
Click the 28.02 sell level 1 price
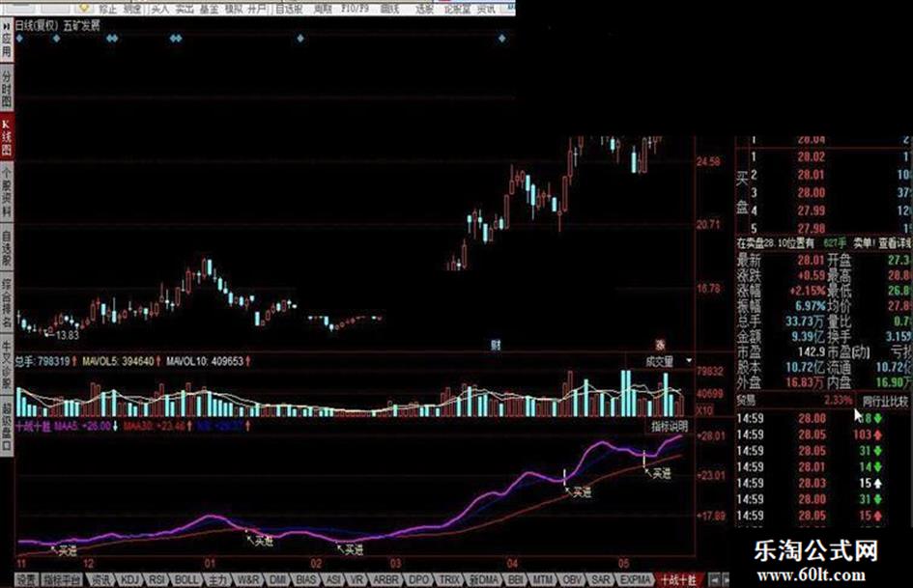pyautogui.click(x=812, y=156)
